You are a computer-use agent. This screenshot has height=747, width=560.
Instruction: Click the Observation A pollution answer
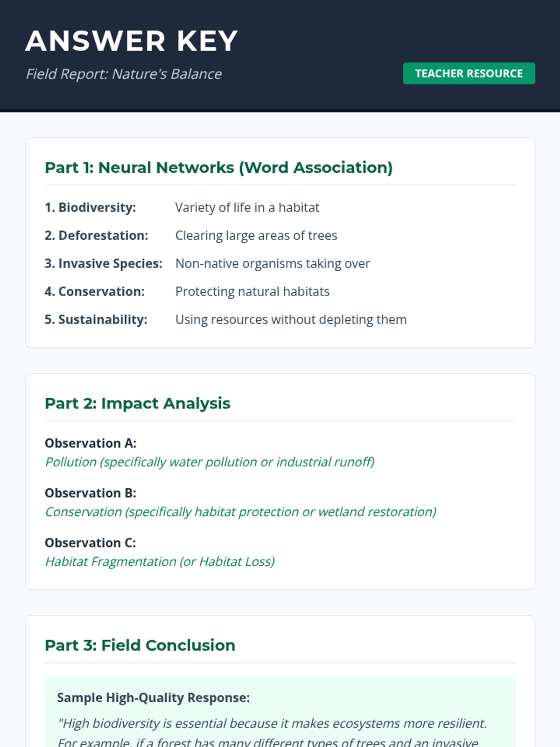[x=210, y=462]
